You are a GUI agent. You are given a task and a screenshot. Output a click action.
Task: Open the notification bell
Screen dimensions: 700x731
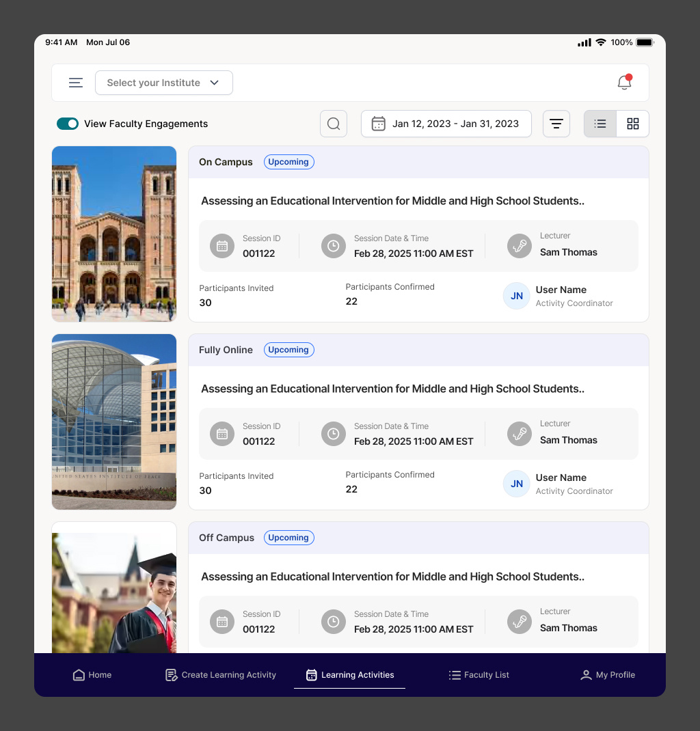point(624,82)
